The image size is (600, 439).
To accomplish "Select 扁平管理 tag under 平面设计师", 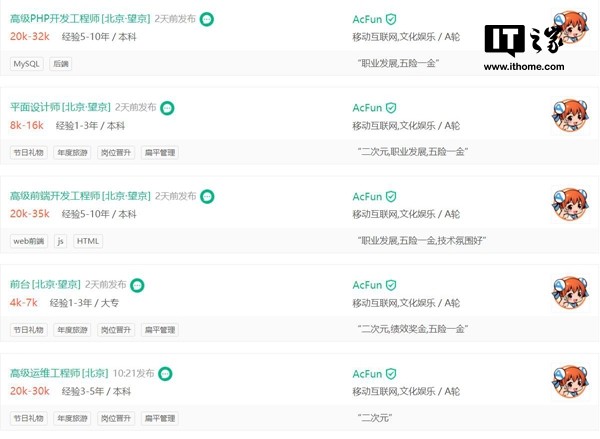I will coord(160,153).
